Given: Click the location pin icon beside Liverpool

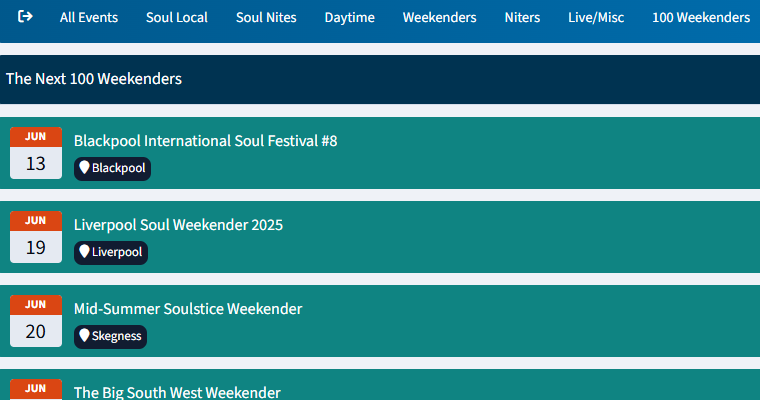Looking at the screenshot, I should click(x=84, y=252).
